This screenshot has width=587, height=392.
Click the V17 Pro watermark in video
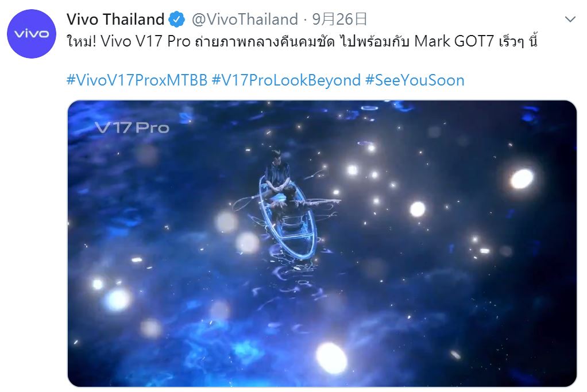point(132,127)
